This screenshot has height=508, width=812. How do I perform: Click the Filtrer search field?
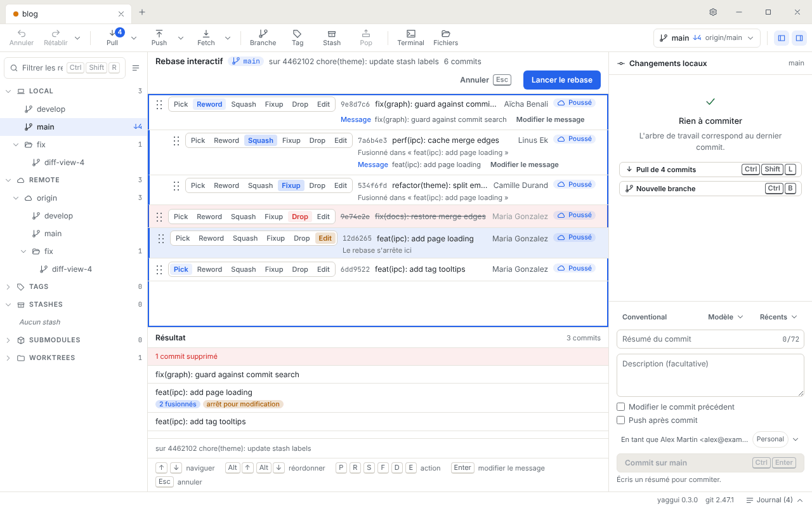pos(65,68)
